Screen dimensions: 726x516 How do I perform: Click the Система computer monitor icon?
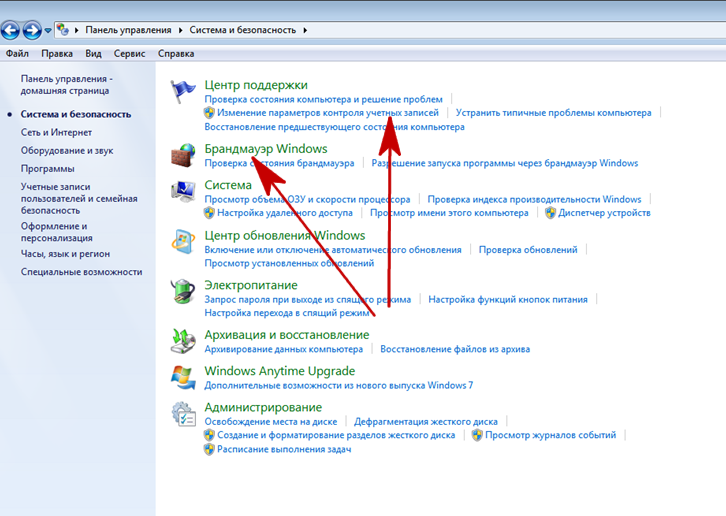pos(183,191)
